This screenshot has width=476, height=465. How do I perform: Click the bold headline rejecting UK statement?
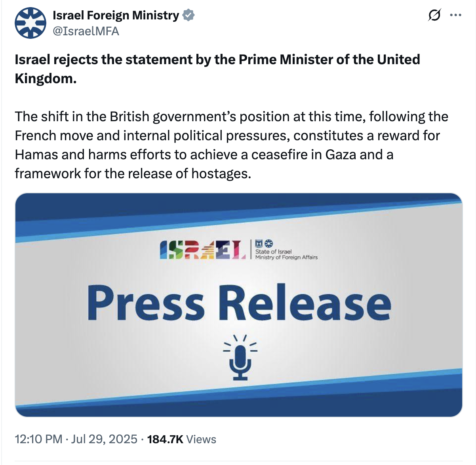tap(217, 69)
